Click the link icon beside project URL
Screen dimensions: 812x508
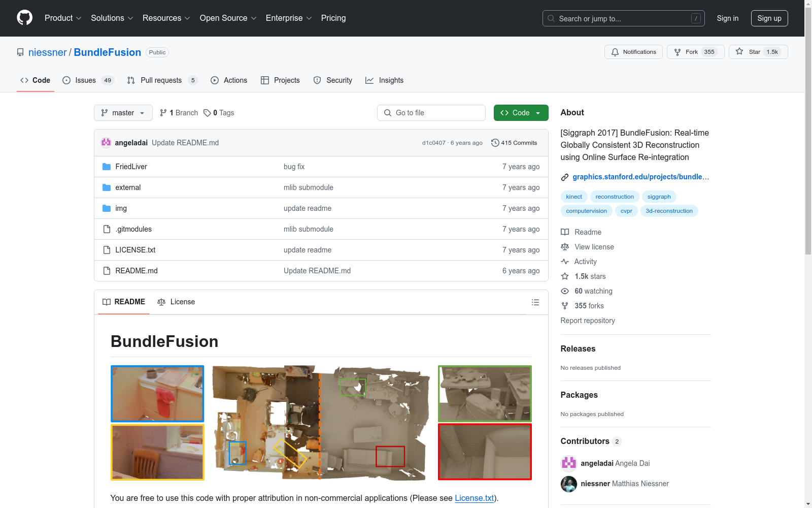tap(565, 177)
